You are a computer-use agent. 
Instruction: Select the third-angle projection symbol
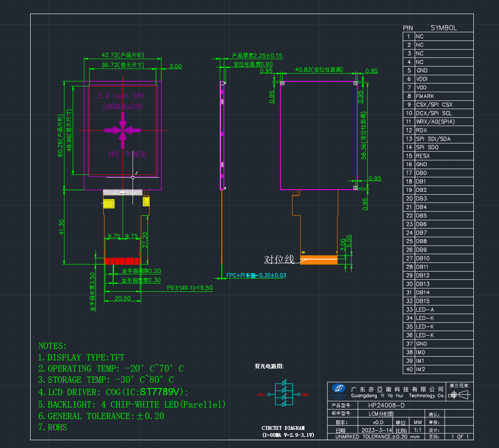point(460,395)
